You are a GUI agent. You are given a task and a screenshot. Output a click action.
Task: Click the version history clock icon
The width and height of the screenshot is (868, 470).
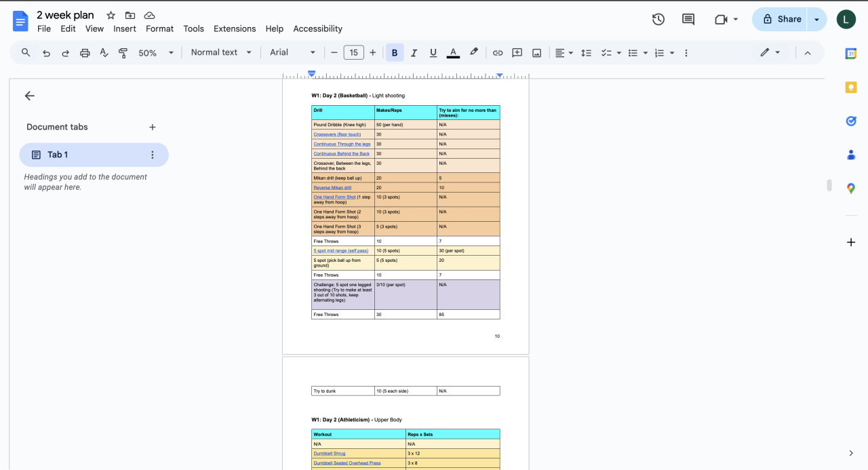click(x=658, y=19)
